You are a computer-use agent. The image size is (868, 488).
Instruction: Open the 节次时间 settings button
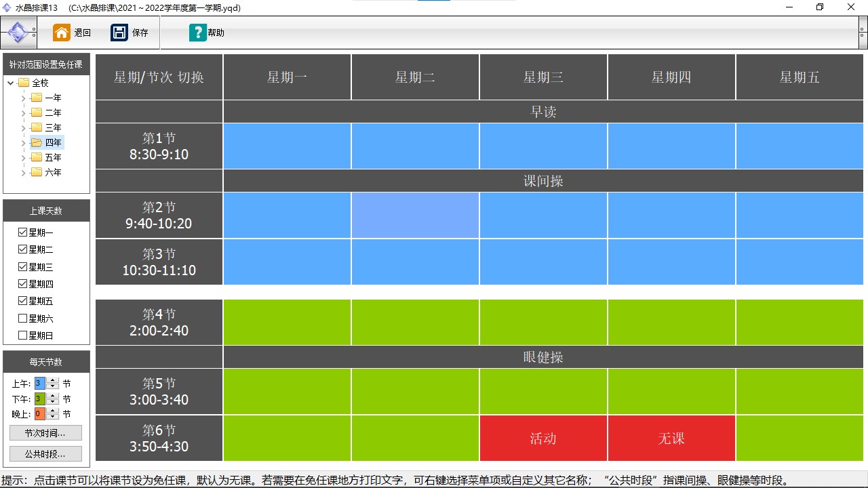tap(45, 432)
